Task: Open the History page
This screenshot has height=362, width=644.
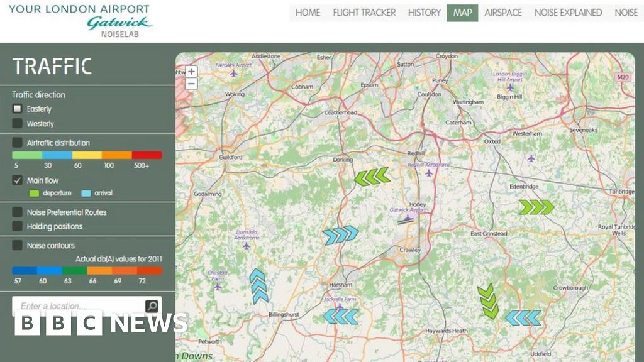Action: point(423,13)
